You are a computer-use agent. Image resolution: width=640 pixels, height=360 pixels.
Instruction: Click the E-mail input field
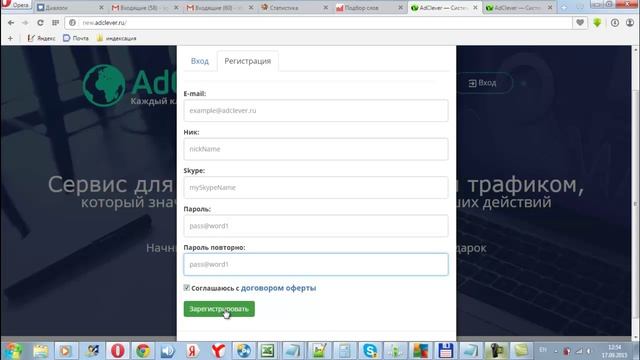316,111
